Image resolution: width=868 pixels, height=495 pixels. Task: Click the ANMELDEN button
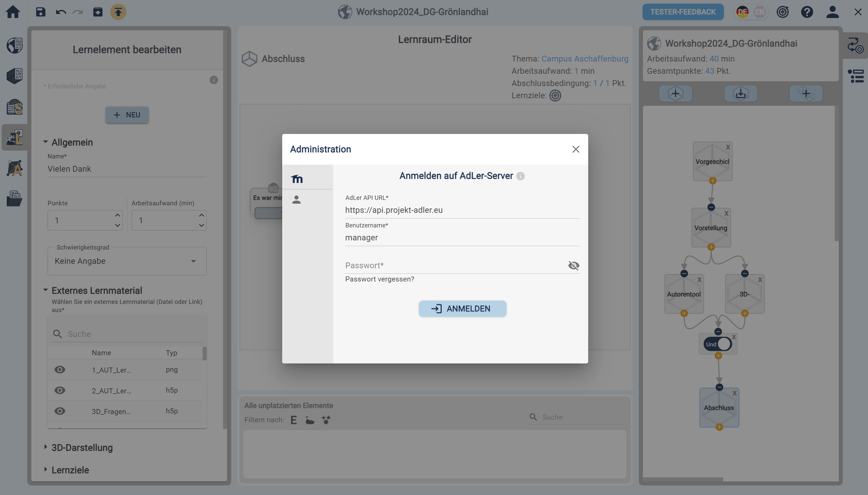coord(462,309)
